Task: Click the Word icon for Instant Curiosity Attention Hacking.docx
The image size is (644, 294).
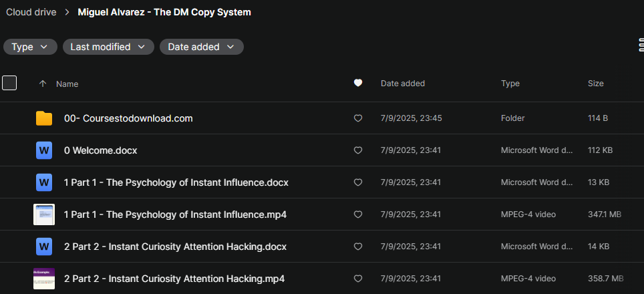Action: pos(44,247)
